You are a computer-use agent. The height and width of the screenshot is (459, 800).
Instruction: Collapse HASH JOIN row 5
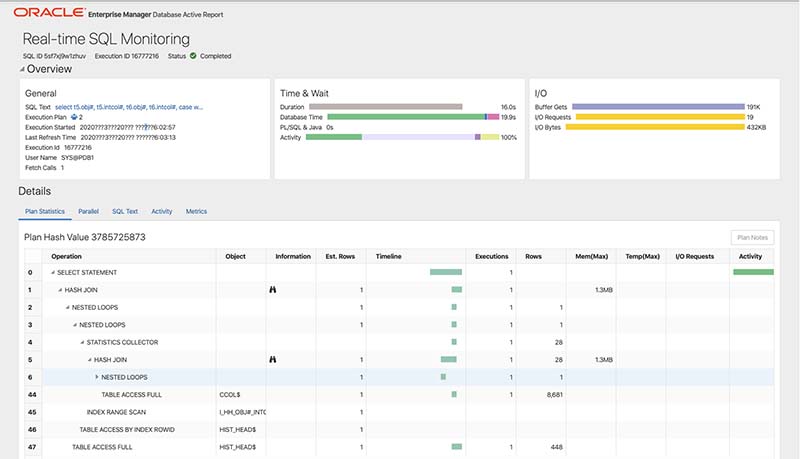pyautogui.click(x=90, y=360)
